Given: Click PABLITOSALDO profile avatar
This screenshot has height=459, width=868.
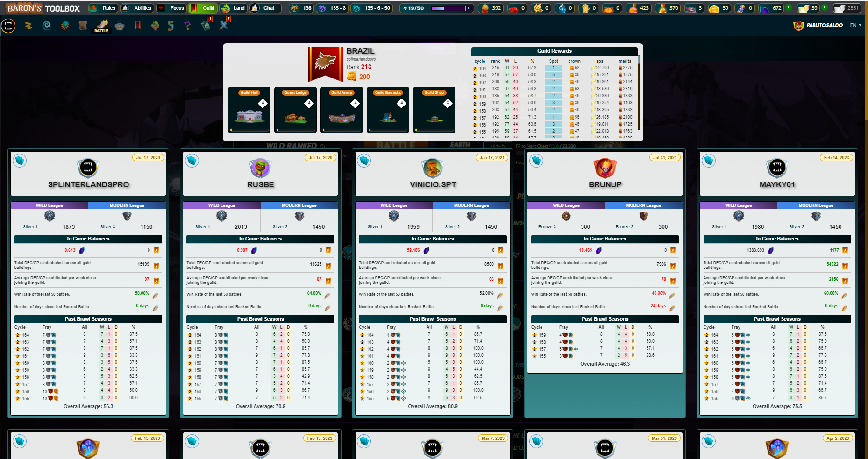Looking at the screenshot, I should [x=798, y=26].
